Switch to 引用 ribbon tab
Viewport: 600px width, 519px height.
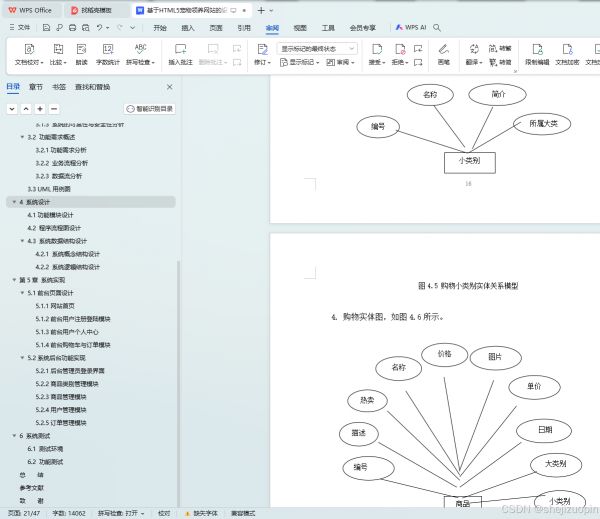(x=244, y=28)
